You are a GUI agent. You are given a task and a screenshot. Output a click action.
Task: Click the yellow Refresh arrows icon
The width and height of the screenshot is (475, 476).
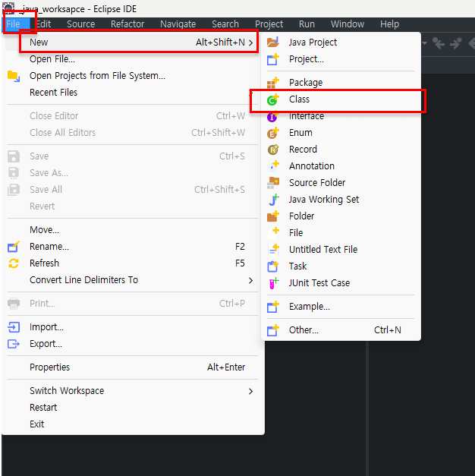tap(14, 263)
